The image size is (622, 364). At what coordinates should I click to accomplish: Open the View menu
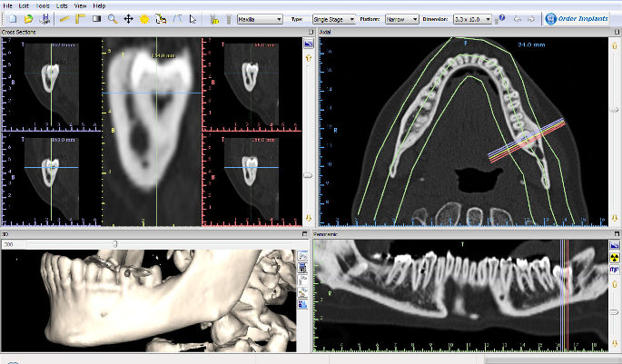tap(80, 6)
